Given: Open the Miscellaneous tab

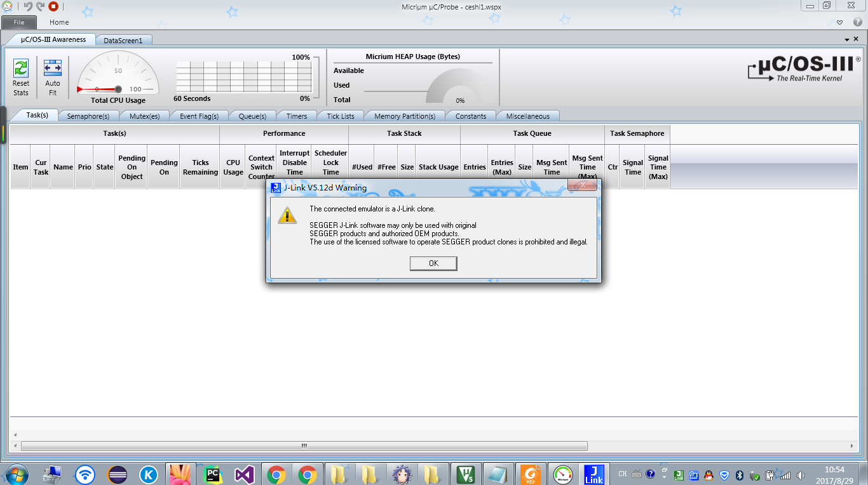Looking at the screenshot, I should [x=528, y=116].
